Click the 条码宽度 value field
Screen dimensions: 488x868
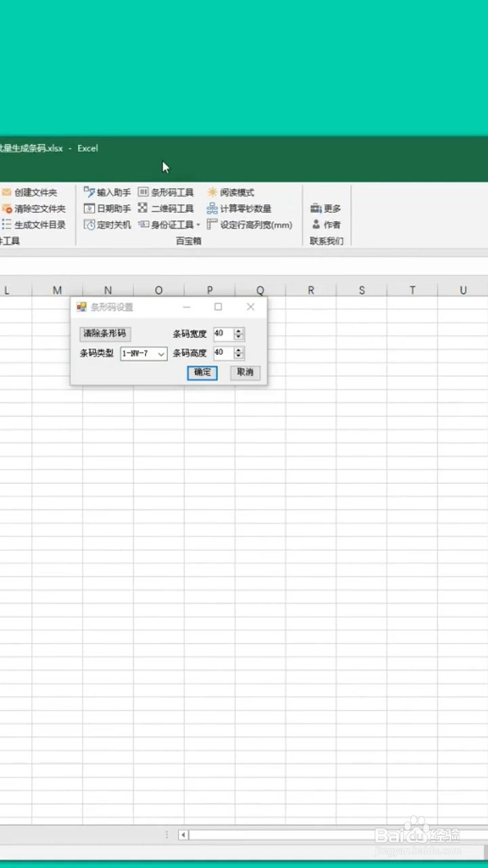[223, 334]
